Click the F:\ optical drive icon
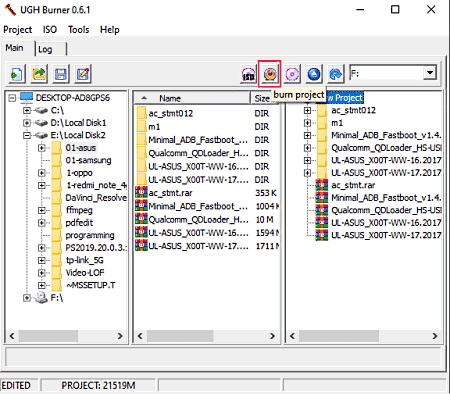 click(x=41, y=297)
